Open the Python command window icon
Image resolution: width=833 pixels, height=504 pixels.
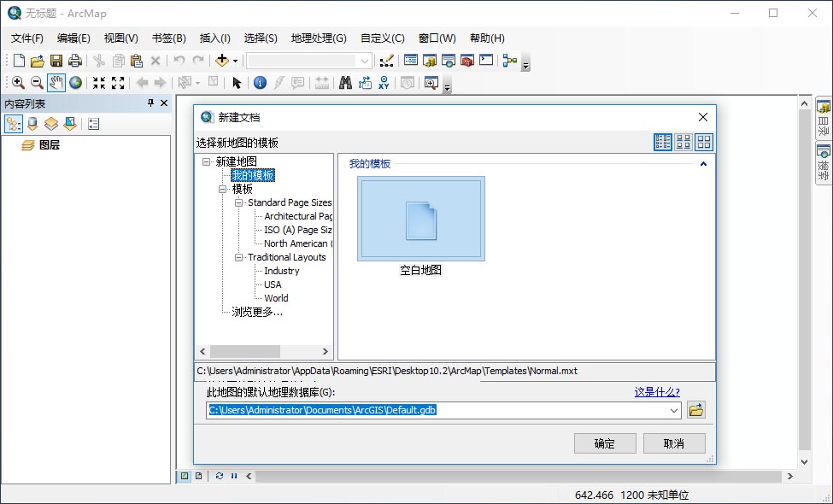click(486, 61)
